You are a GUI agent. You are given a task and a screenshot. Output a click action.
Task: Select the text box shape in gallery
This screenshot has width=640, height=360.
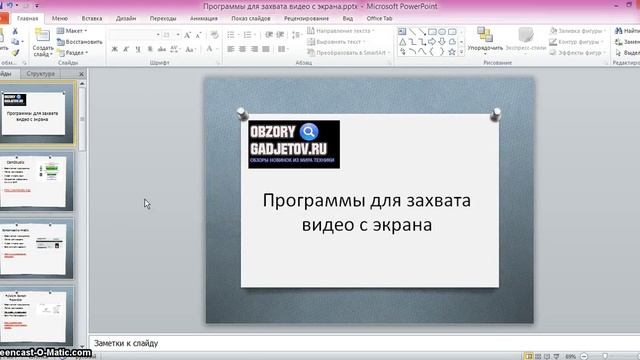pos(402,31)
